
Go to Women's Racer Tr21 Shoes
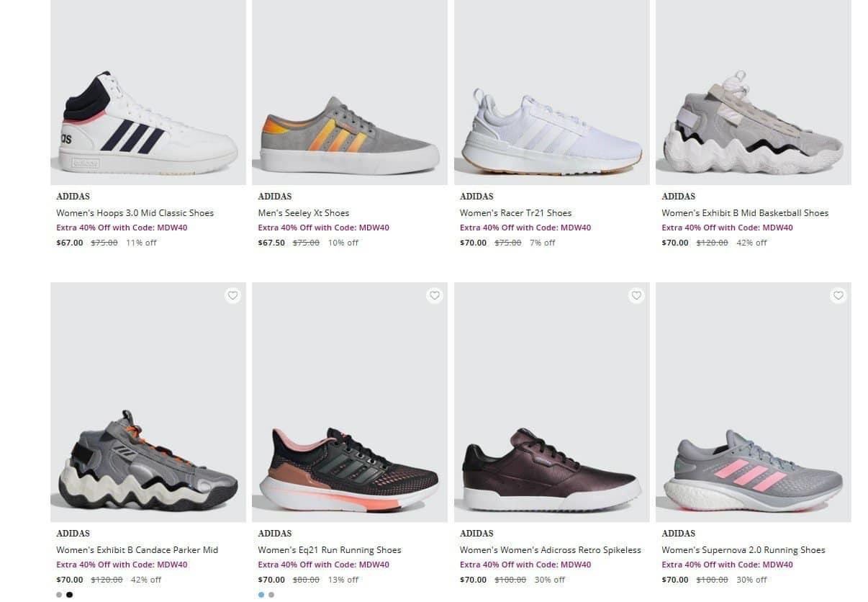(x=515, y=213)
